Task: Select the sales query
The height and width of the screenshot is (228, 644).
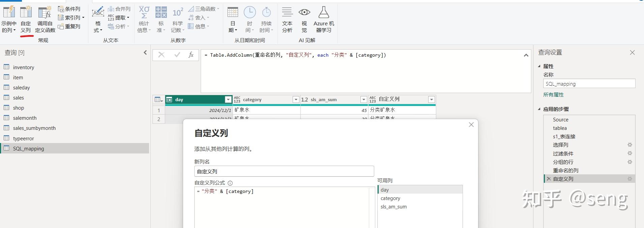Action: coord(75,97)
